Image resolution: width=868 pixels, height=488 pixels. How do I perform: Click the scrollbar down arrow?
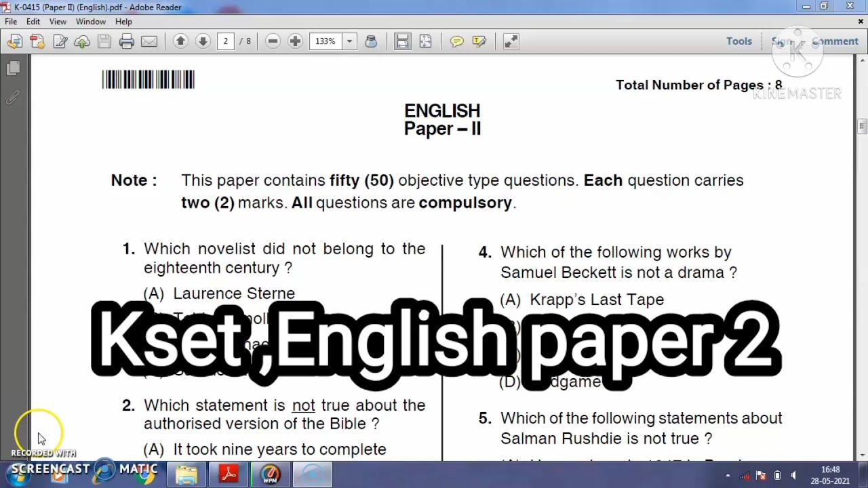(x=862, y=455)
